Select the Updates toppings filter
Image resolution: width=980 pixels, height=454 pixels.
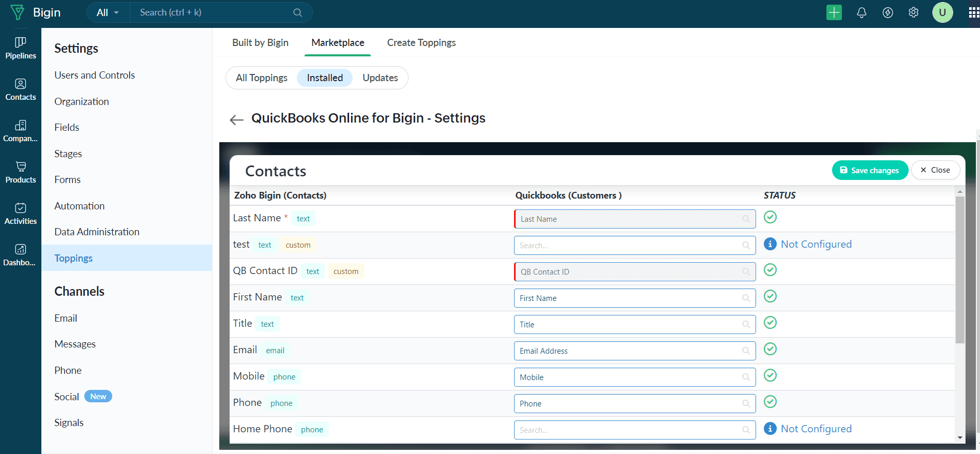click(x=380, y=78)
